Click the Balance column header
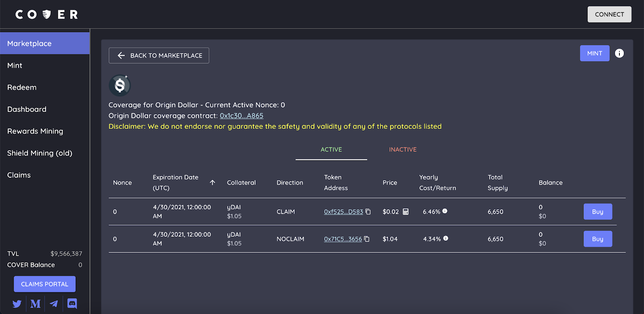Viewport: 644px width, 314px height. 551,182
